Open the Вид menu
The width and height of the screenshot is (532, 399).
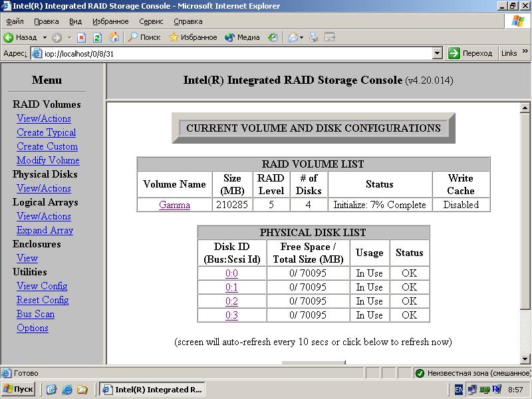pyautogui.click(x=76, y=21)
